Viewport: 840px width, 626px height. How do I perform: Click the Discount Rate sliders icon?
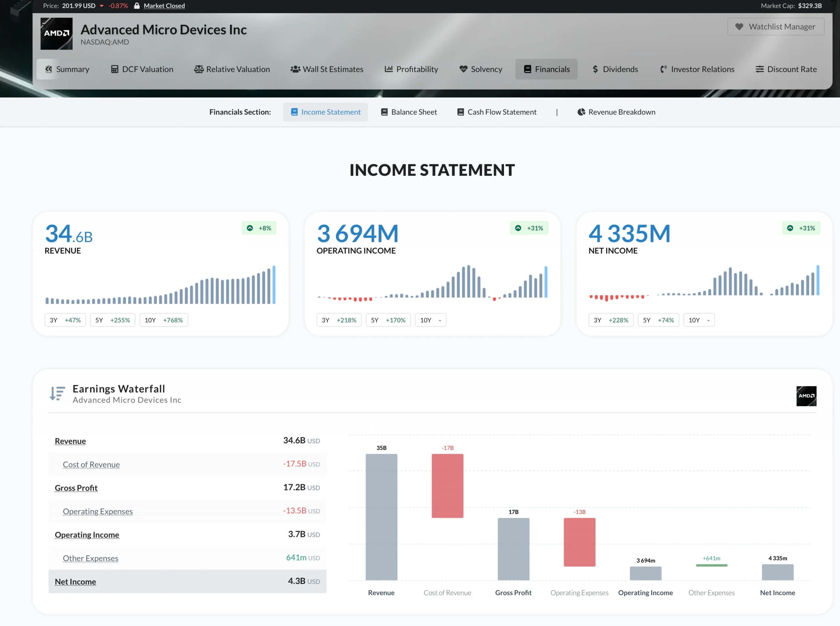click(x=759, y=69)
